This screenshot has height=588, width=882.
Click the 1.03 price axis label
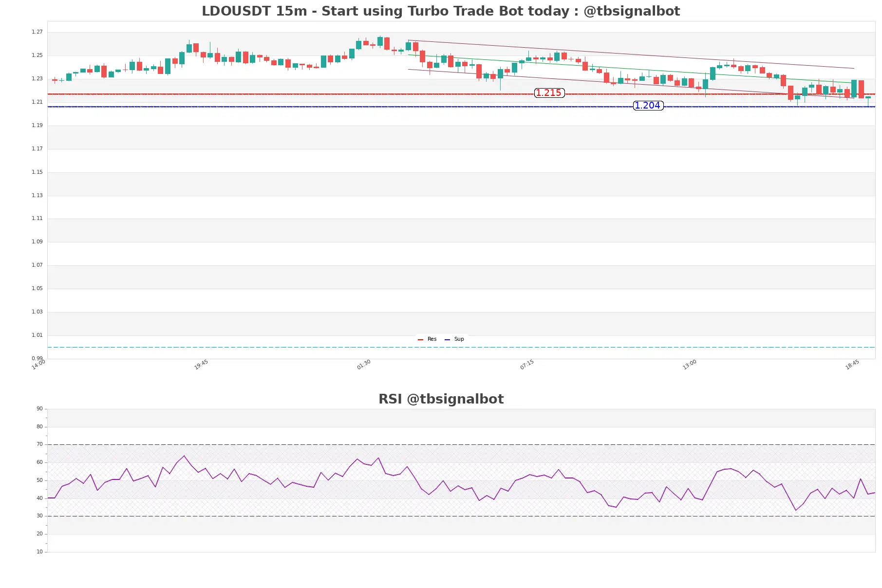37,312
